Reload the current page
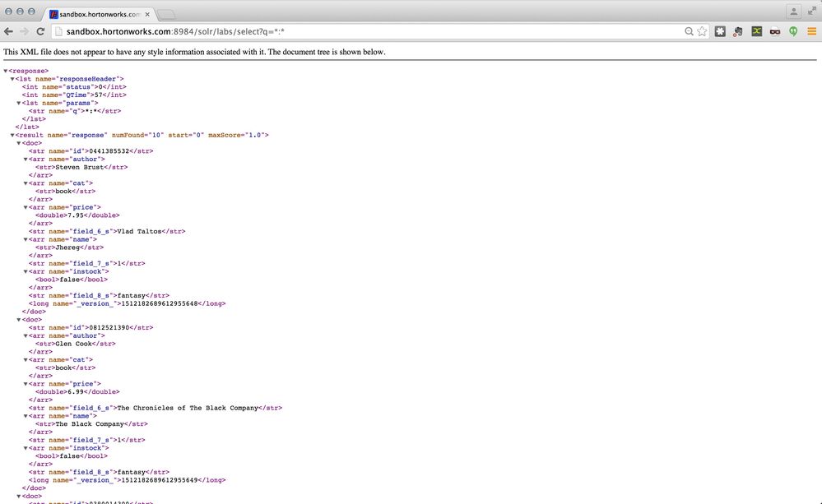The width and height of the screenshot is (822, 504). [39, 30]
